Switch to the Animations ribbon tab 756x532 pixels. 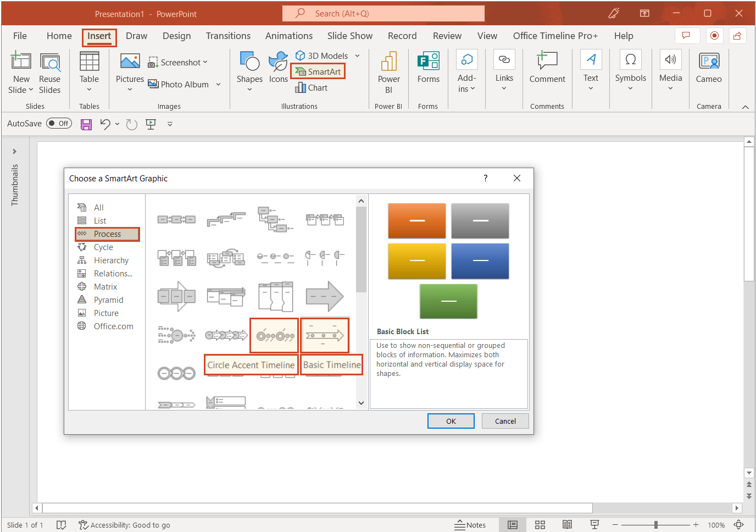pos(289,35)
